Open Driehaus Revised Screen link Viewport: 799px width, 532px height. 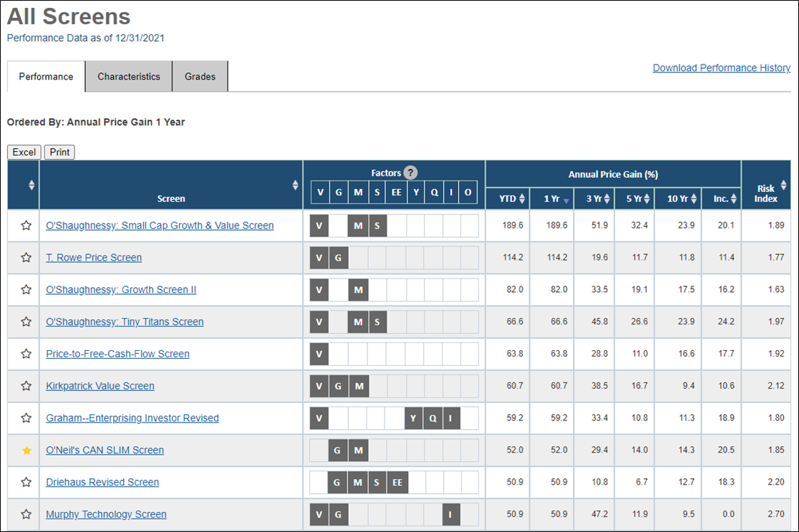(x=102, y=482)
